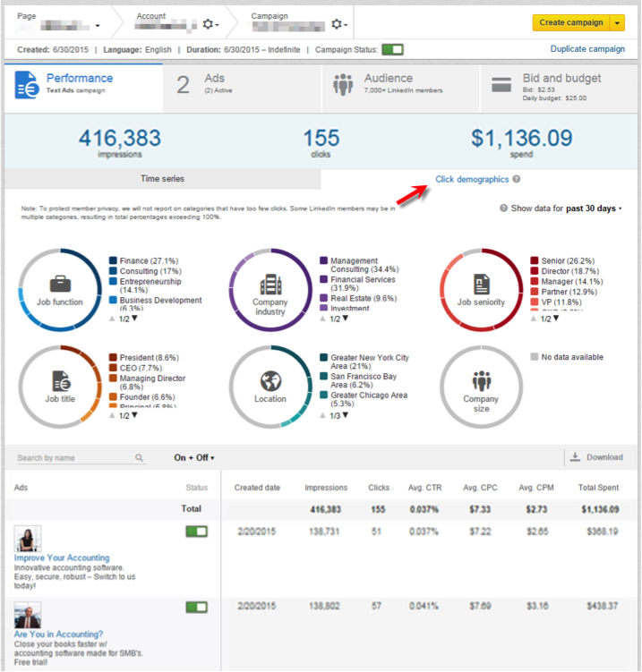Sort by the Created date column header
Image resolution: width=642 pixels, height=672 pixels.
(257, 488)
